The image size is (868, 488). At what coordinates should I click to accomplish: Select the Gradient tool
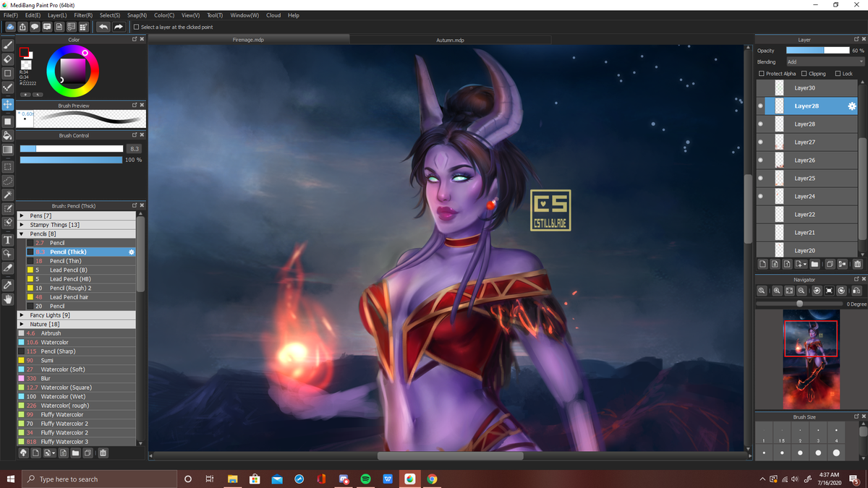tap(8, 150)
